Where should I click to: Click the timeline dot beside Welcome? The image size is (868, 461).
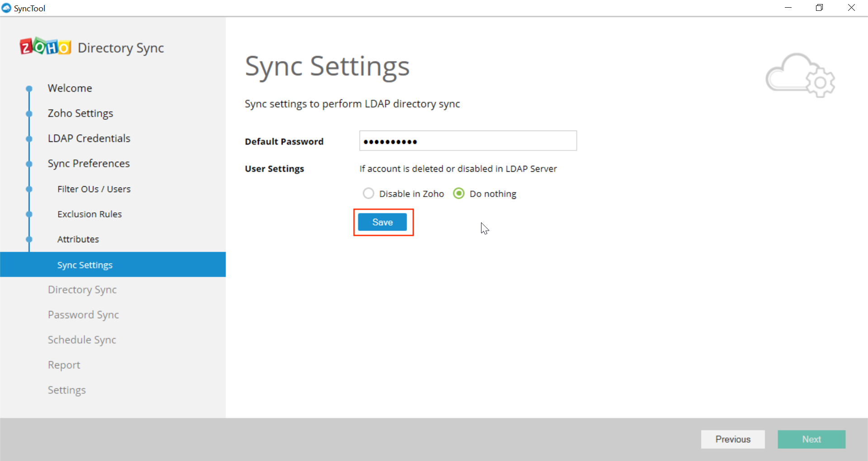tap(29, 89)
